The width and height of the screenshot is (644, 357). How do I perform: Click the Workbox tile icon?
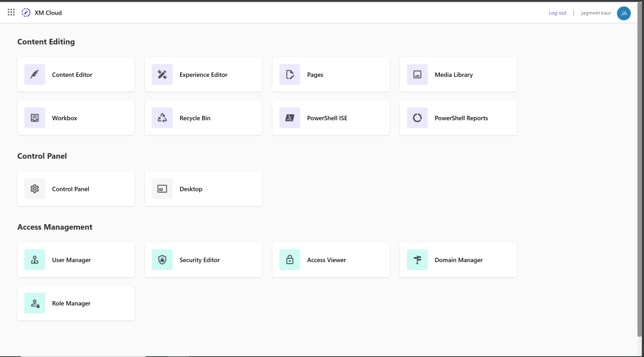pos(35,118)
